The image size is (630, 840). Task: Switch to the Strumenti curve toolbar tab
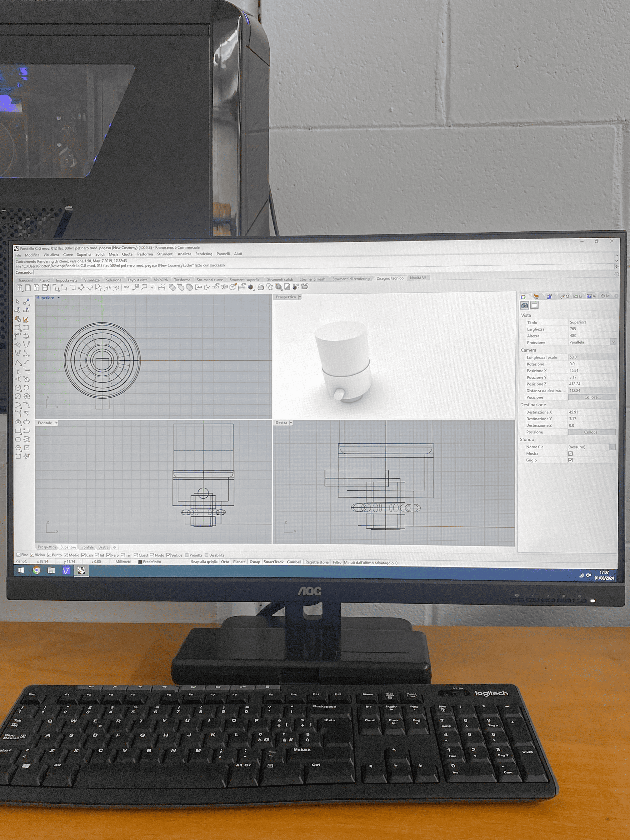[210, 280]
